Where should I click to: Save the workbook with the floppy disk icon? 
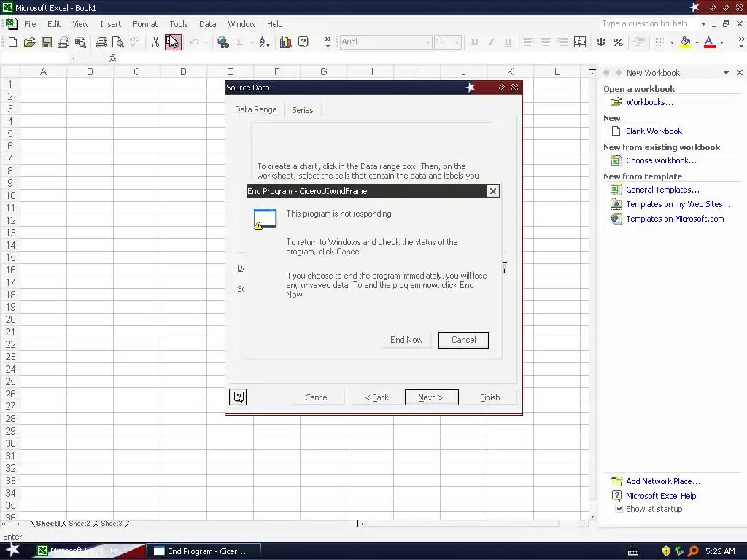tap(46, 42)
